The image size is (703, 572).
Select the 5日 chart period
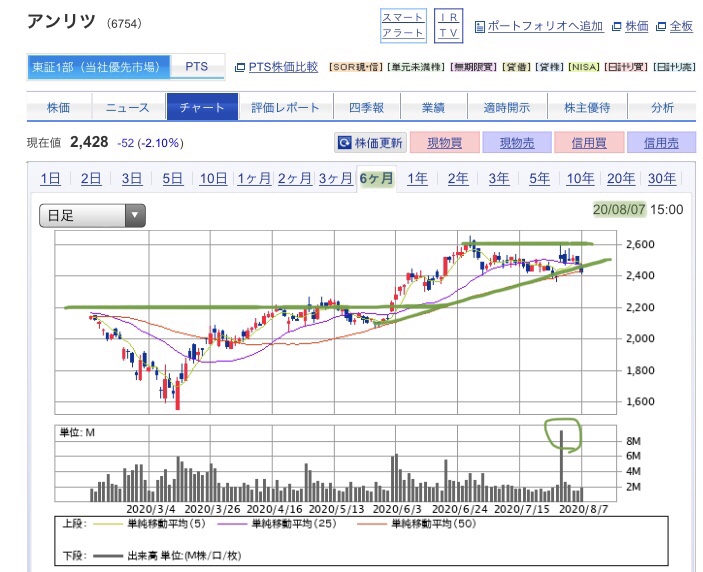point(173,178)
